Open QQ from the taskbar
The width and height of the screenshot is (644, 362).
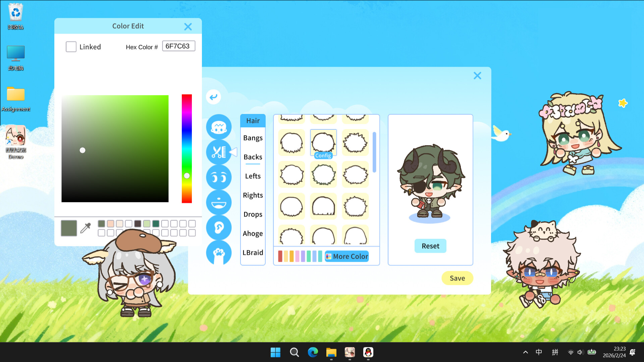[368, 352]
